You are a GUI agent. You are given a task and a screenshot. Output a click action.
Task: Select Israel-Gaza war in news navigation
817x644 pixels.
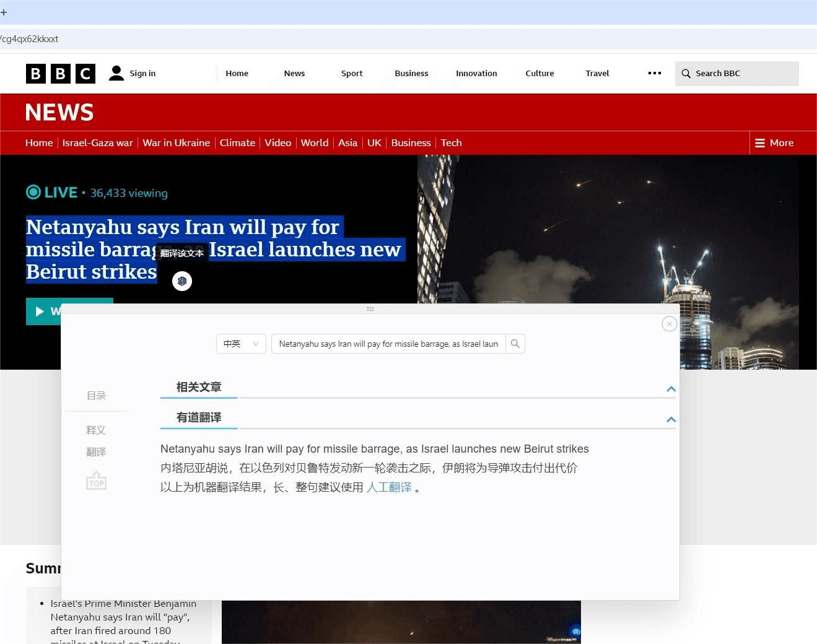pos(97,143)
